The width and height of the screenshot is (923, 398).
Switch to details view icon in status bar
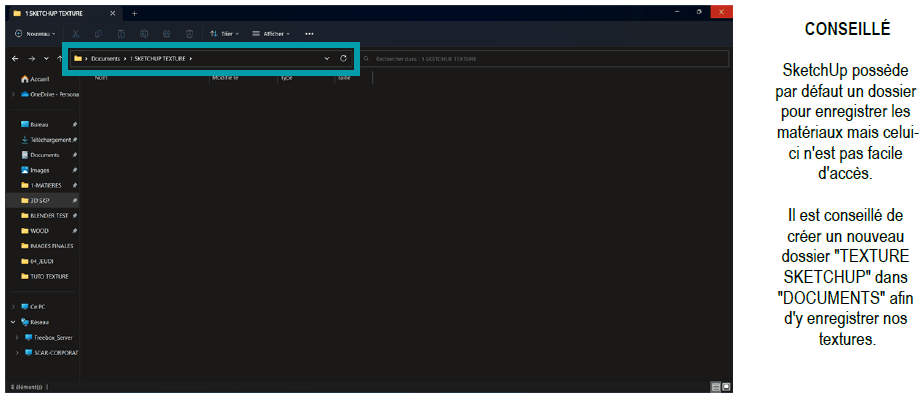pyautogui.click(x=716, y=387)
